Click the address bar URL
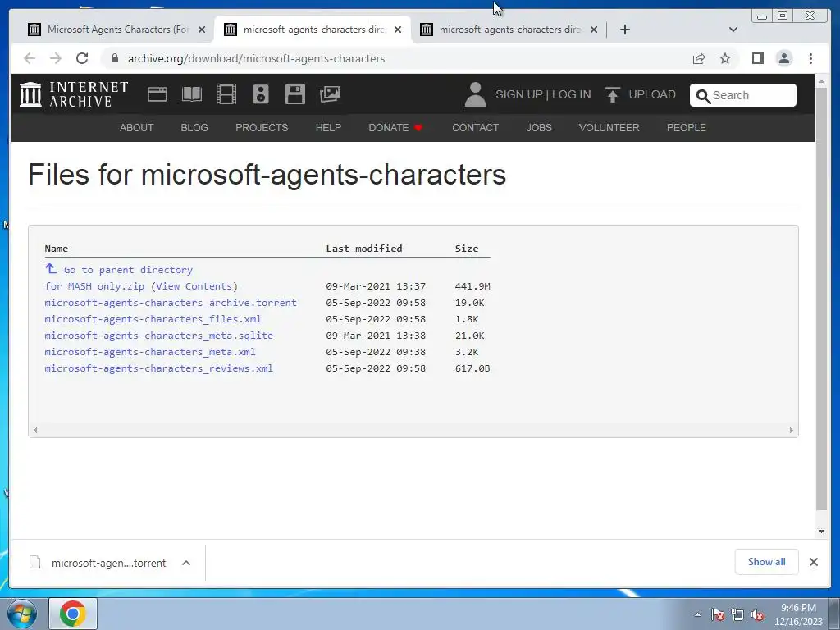Viewport: 840px width, 630px height. point(256,58)
